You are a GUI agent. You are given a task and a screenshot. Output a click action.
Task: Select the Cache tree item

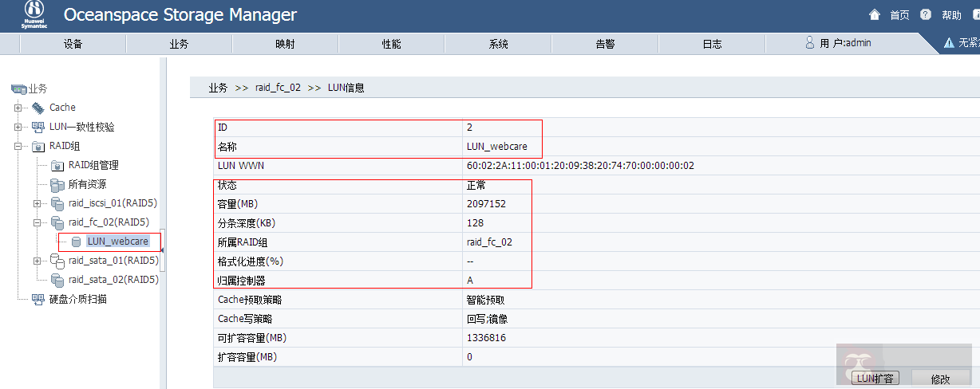62,108
